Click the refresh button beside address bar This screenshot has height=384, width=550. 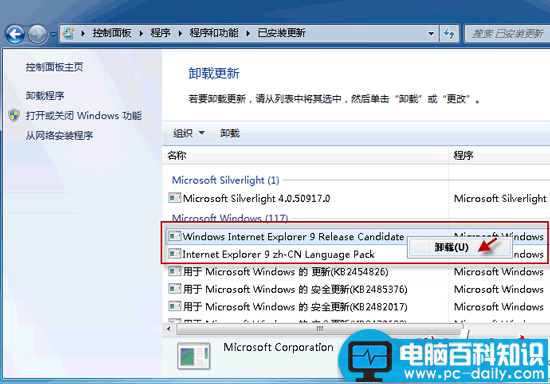click(449, 34)
